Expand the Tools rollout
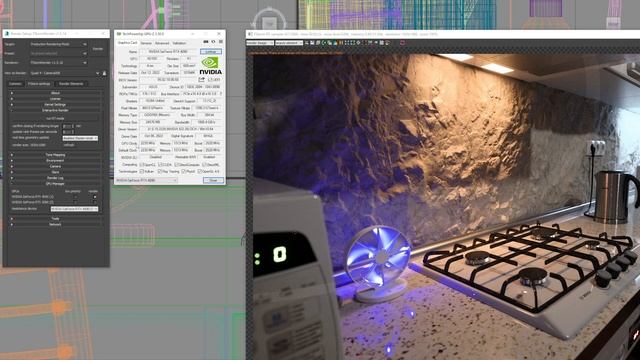The image size is (640, 360). pyautogui.click(x=56, y=219)
